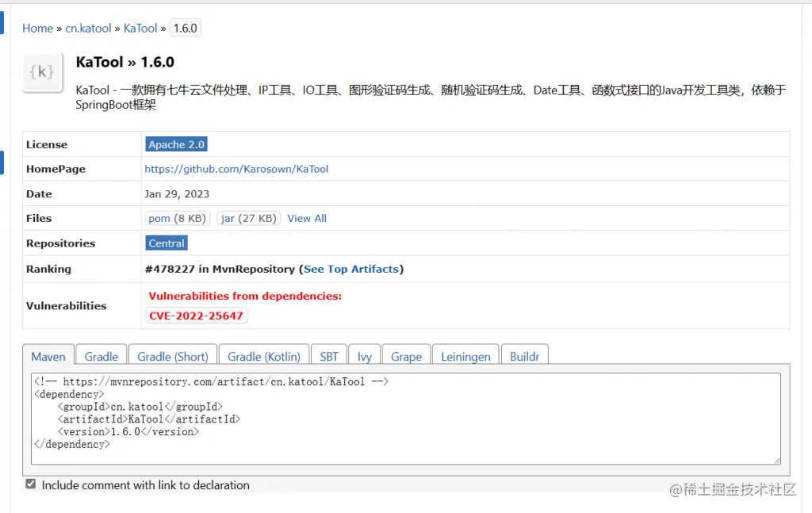This screenshot has height=513, width=812.
Task: Switch to the Ivy tab
Action: [x=365, y=356]
